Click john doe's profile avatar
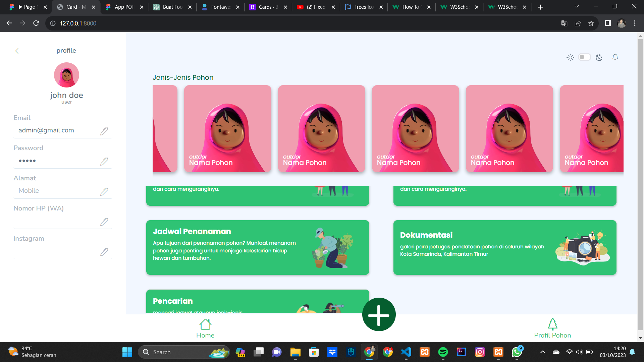The image size is (644, 362). tap(66, 75)
